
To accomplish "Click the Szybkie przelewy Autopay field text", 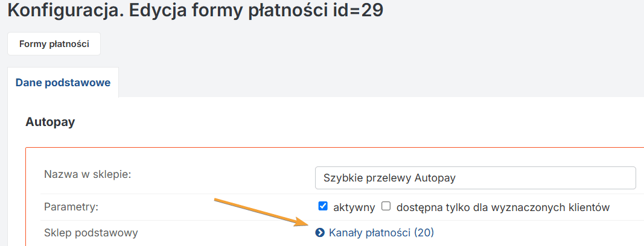I will pyautogui.click(x=389, y=178).
